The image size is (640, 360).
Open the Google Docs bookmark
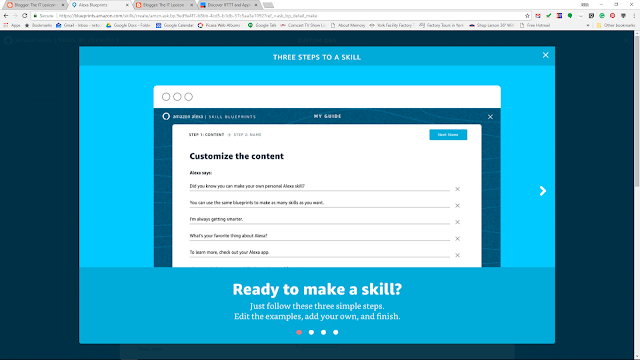click(128, 25)
